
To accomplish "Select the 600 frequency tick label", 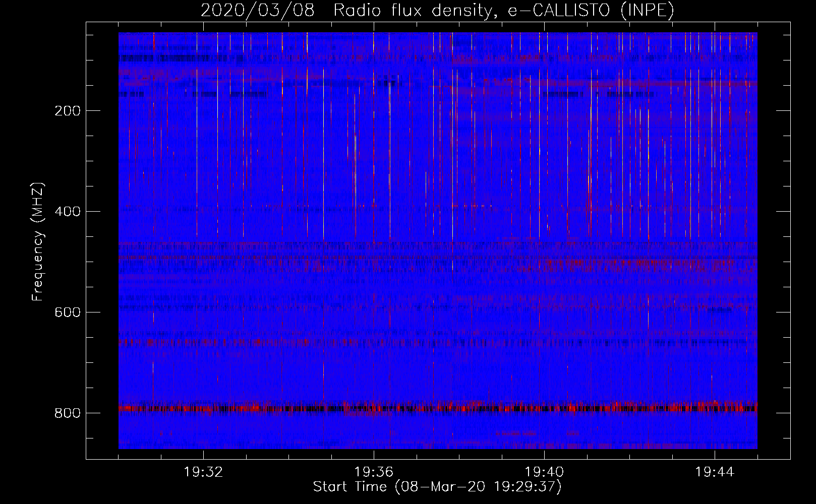I will [68, 312].
